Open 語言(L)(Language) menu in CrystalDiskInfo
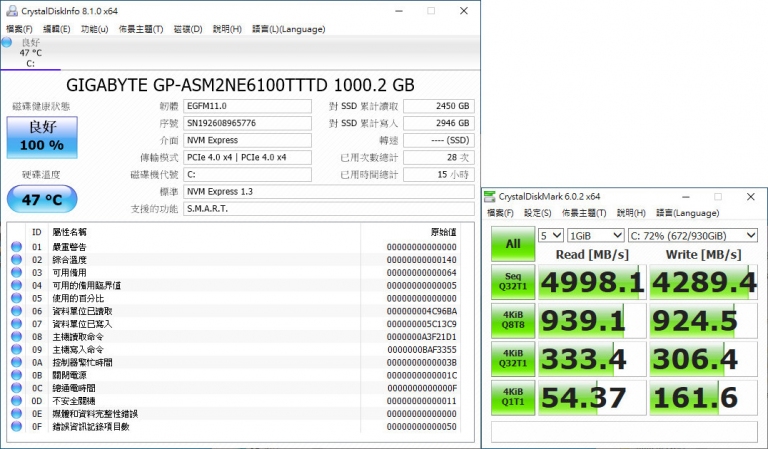The width and height of the screenshot is (768, 449). [x=289, y=29]
